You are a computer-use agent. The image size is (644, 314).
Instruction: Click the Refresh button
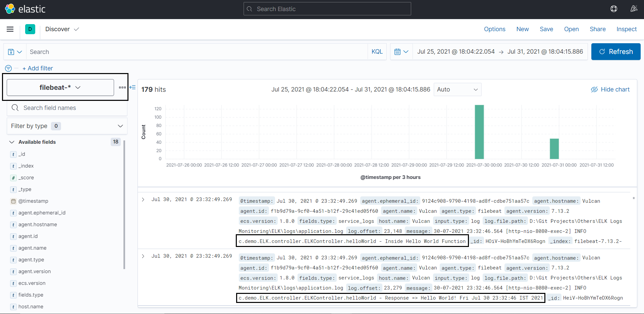coord(616,52)
